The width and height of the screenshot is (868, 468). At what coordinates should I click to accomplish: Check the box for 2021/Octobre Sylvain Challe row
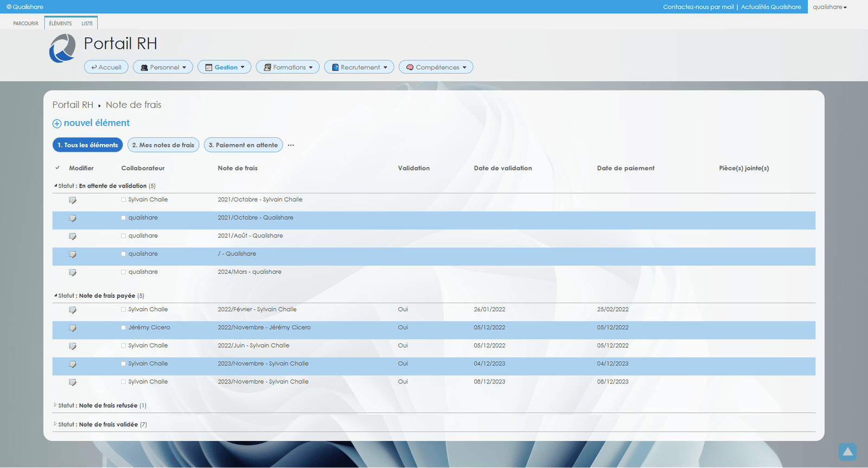[x=124, y=200]
